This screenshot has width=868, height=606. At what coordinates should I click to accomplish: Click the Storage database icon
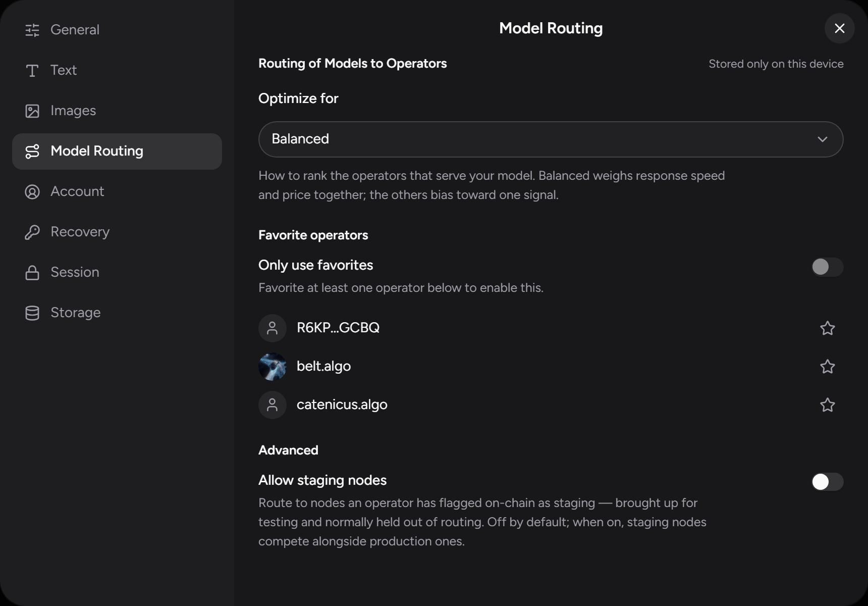32,313
